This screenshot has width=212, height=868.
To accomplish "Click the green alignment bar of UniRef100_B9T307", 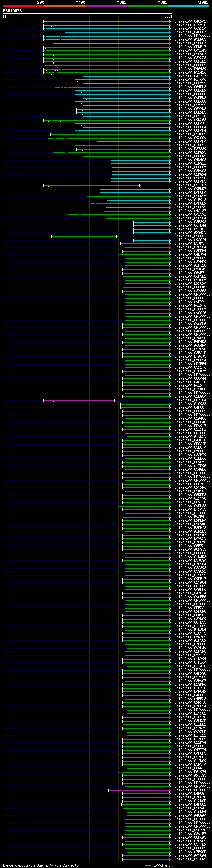I will click(92, 186).
